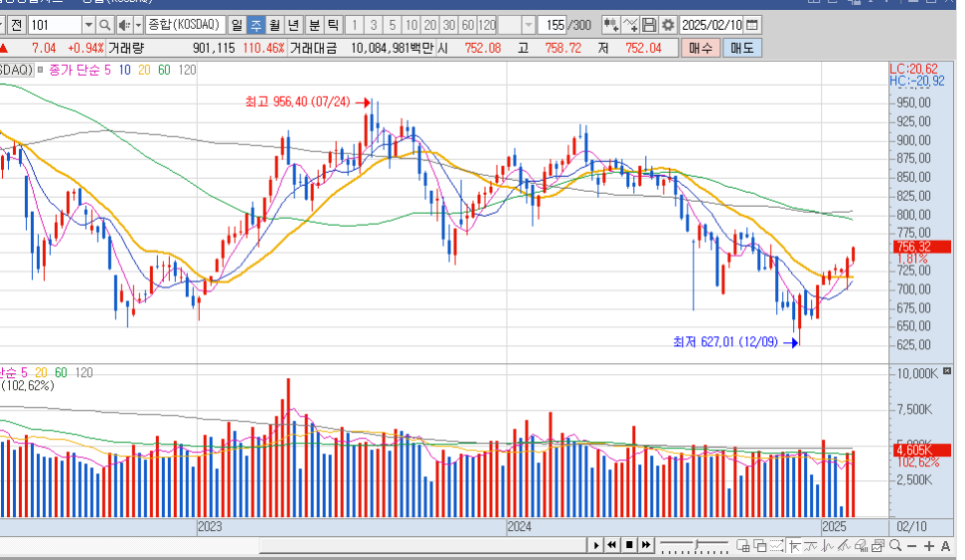Screen dimensions: 965x560
Task: Open the calendar date picker icon
Action: pyautogui.click(x=752, y=24)
